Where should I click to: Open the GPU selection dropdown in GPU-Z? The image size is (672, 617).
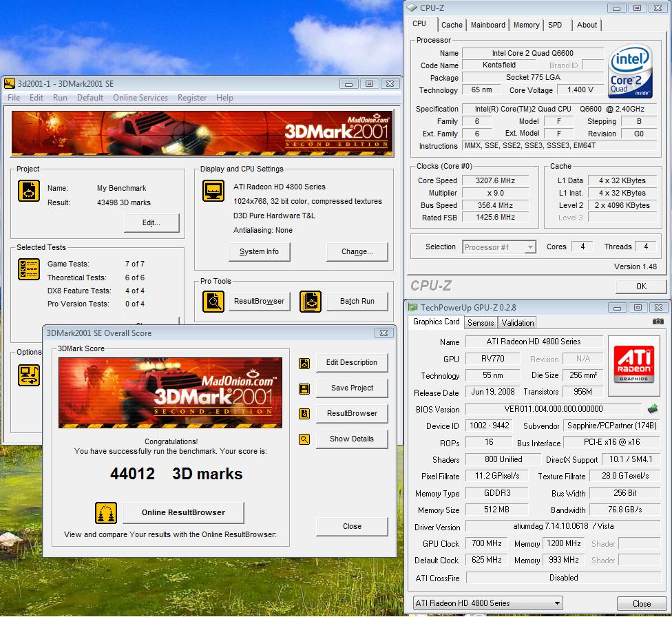click(x=487, y=603)
